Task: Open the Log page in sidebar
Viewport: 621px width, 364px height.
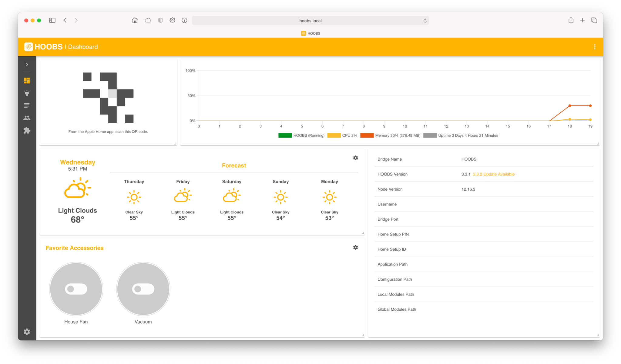Action: point(27,105)
